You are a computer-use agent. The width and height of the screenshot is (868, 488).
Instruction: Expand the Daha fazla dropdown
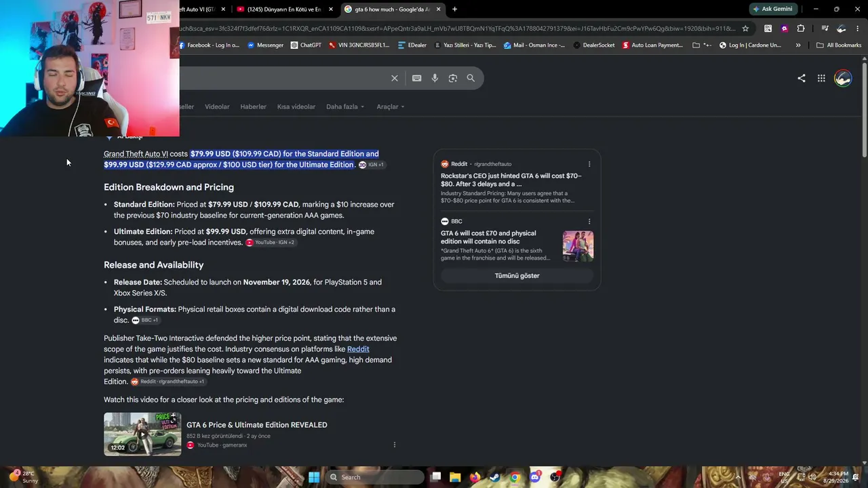(345, 106)
